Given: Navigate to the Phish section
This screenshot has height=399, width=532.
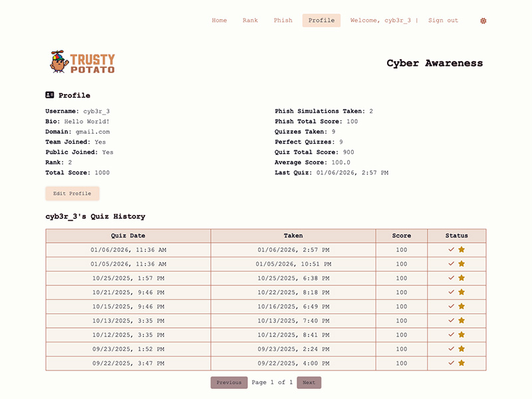Looking at the screenshot, I should click(x=283, y=21).
